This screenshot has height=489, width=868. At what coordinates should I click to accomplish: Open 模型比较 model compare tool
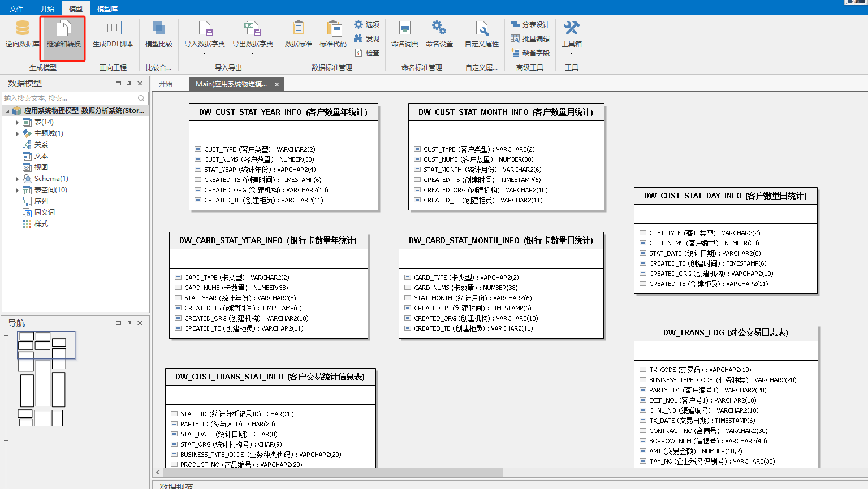tap(159, 34)
